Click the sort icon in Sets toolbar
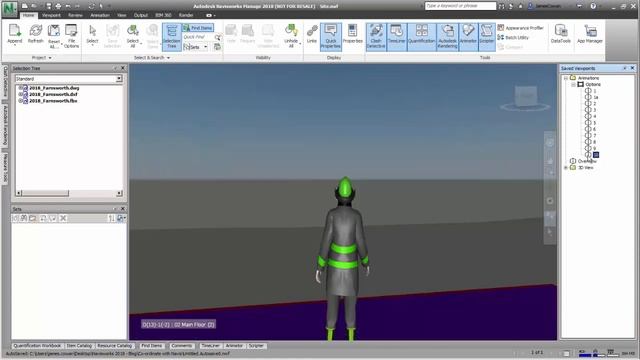This screenshot has height=360, width=640. [111, 218]
